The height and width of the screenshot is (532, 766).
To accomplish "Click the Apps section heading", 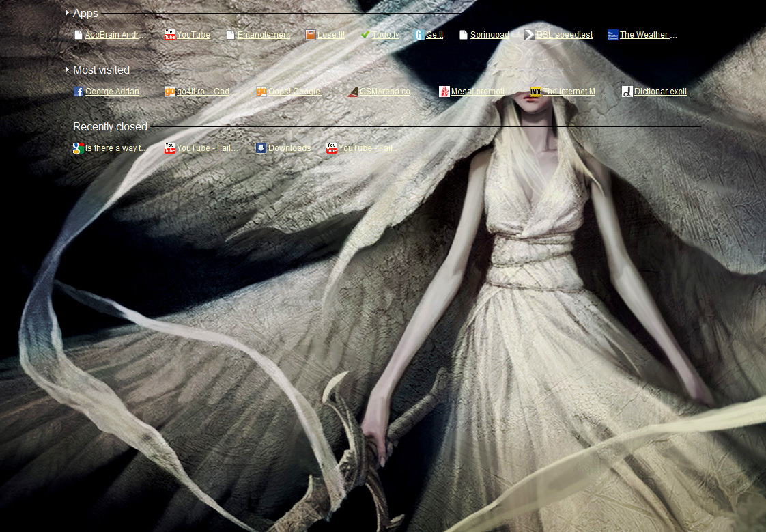I will [85, 13].
